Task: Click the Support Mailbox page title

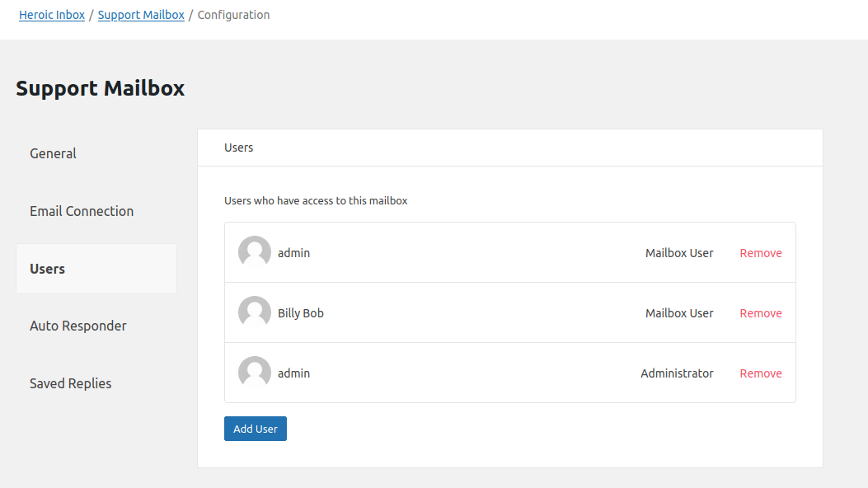Action: 100,88
